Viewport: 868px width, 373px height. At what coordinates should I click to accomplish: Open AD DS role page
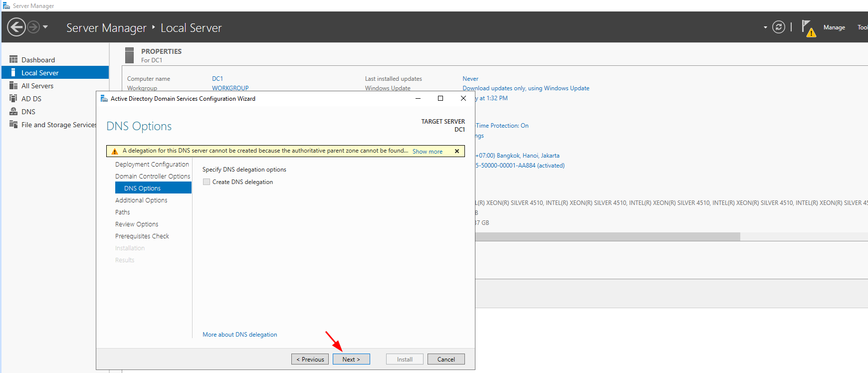pyautogui.click(x=31, y=99)
